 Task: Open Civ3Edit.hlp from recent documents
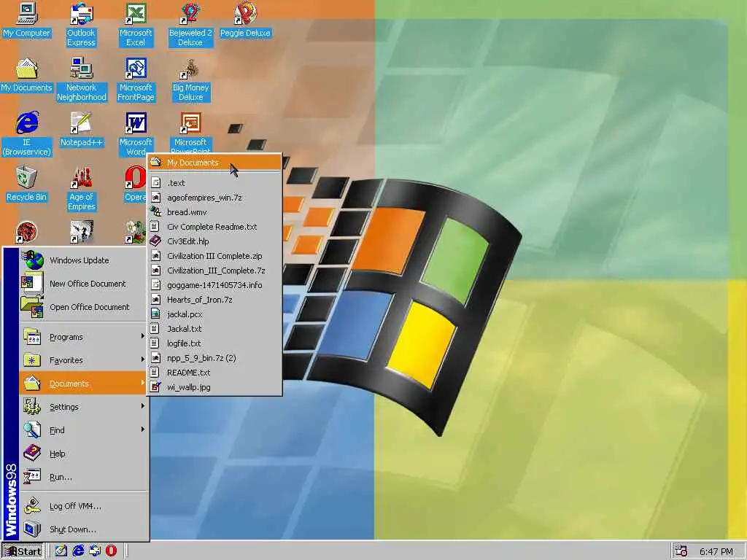click(x=214, y=241)
